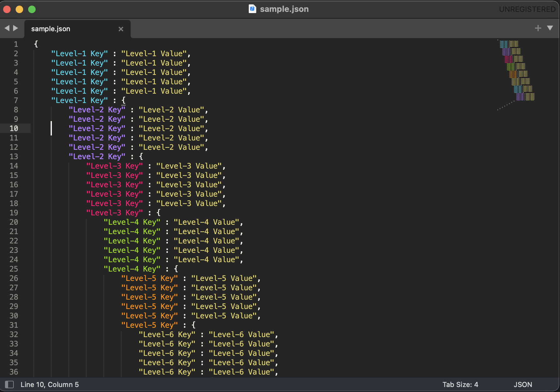Click the opening brace on line 13
The height and width of the screenshot is (392, 560).
click(x=141, y=157)
